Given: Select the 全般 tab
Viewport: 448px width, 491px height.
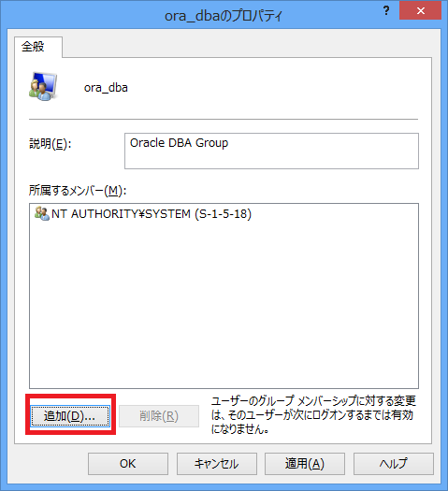Looking at the screenshot, I should (x=33, y=47).
